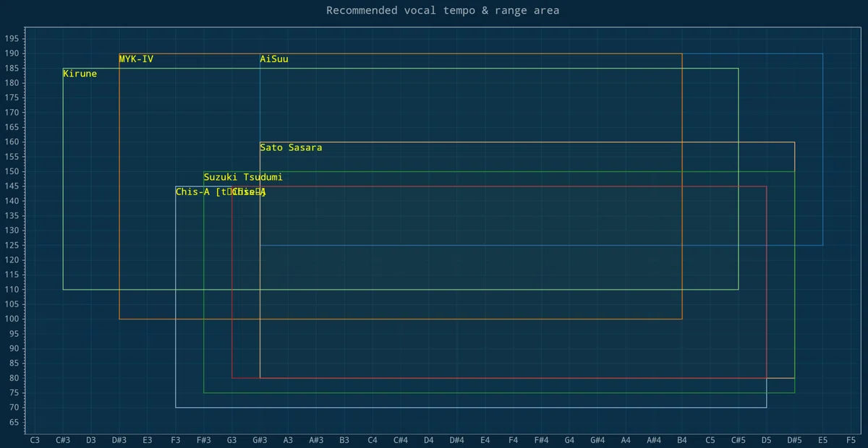This screenshot has width=868, height=448.
Task: Select tempo tick '65' on the vertical axis
Action: (x=14, y=423)
